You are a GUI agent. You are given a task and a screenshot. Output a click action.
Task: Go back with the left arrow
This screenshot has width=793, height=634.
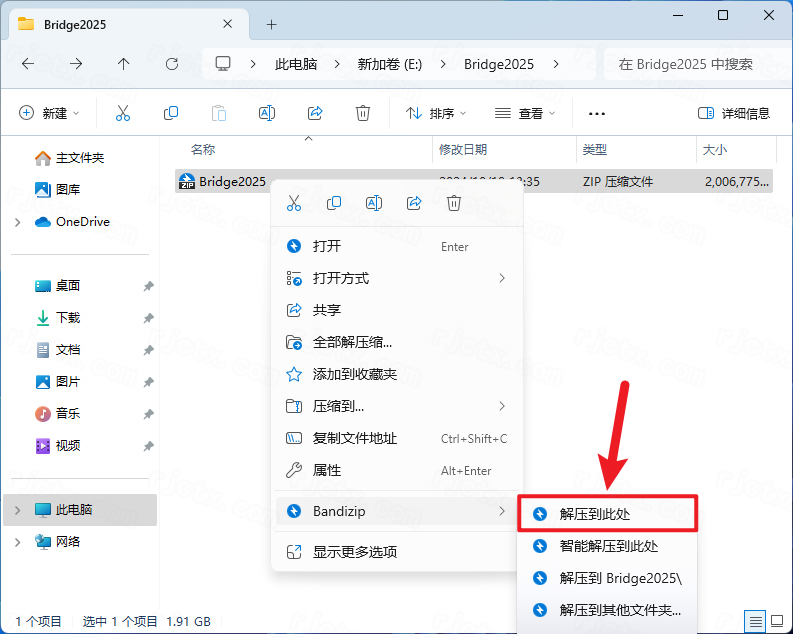pyautogui.click(x=28, y=64)
